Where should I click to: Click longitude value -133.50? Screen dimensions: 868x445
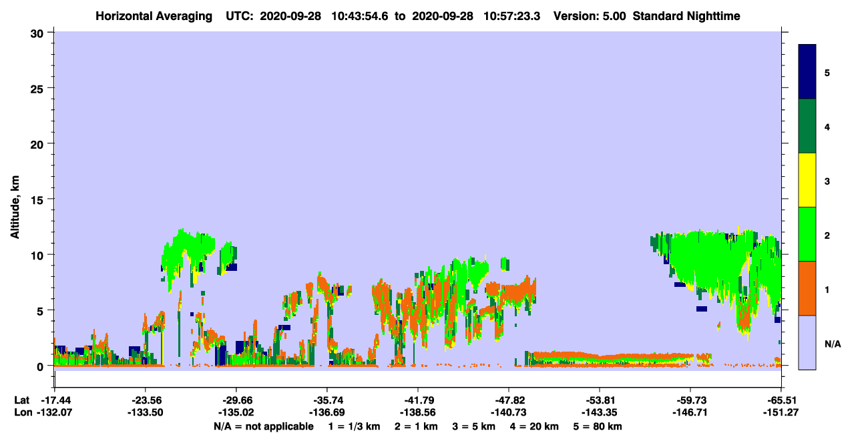(x=145, y=413)
